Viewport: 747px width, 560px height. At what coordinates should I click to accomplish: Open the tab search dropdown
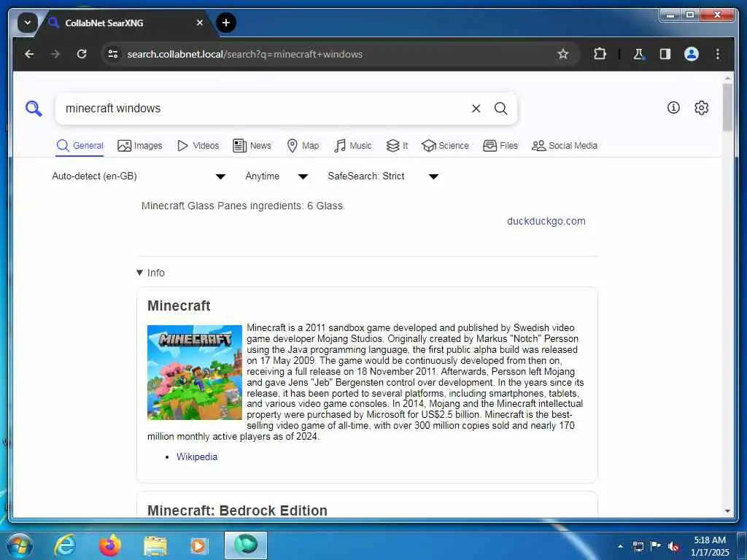point(28,23)
